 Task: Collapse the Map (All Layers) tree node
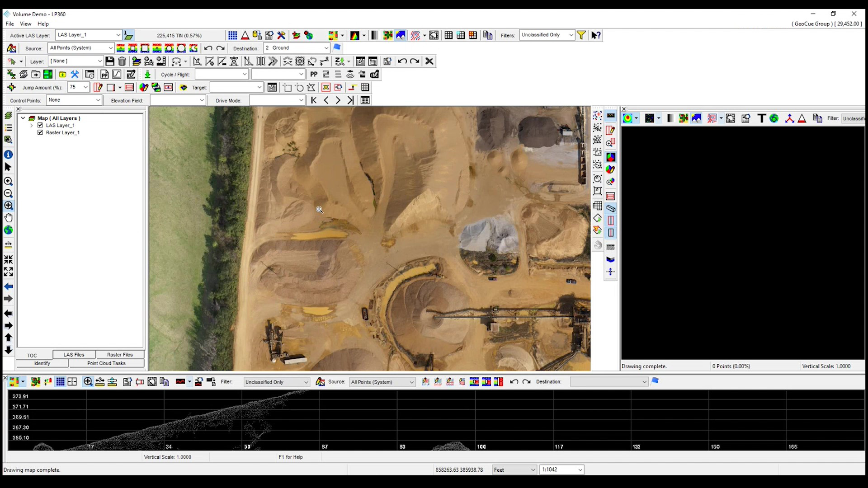pos(23,118)
